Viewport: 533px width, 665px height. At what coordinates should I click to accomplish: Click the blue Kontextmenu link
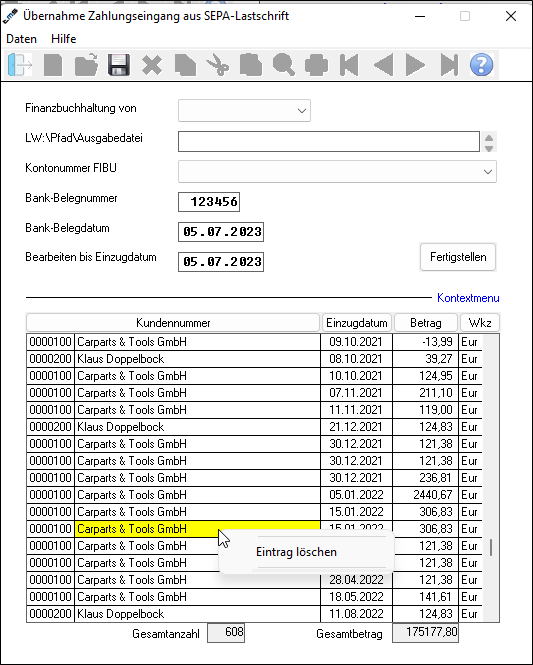pos(468,298)
